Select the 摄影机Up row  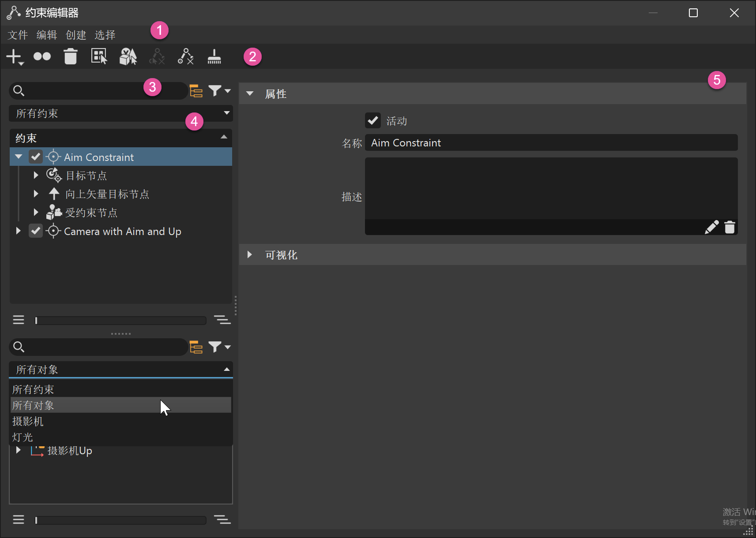coord(121,451)
